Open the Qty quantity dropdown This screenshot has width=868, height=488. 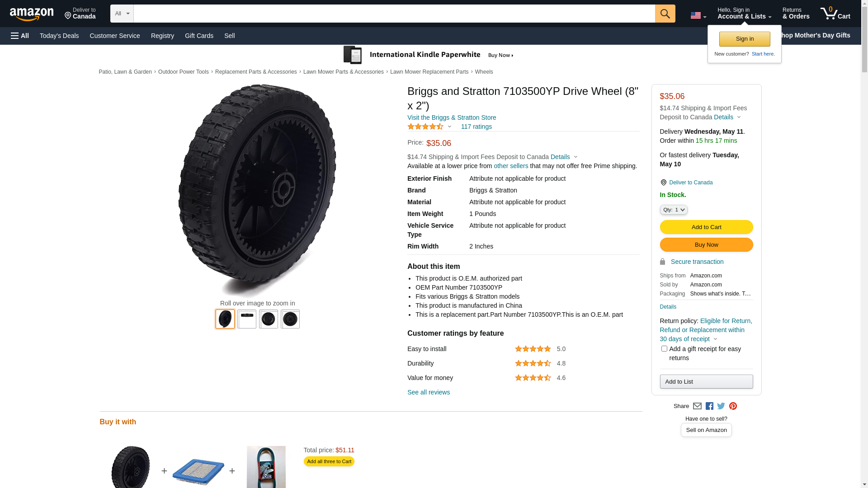[x=674, y=210]
